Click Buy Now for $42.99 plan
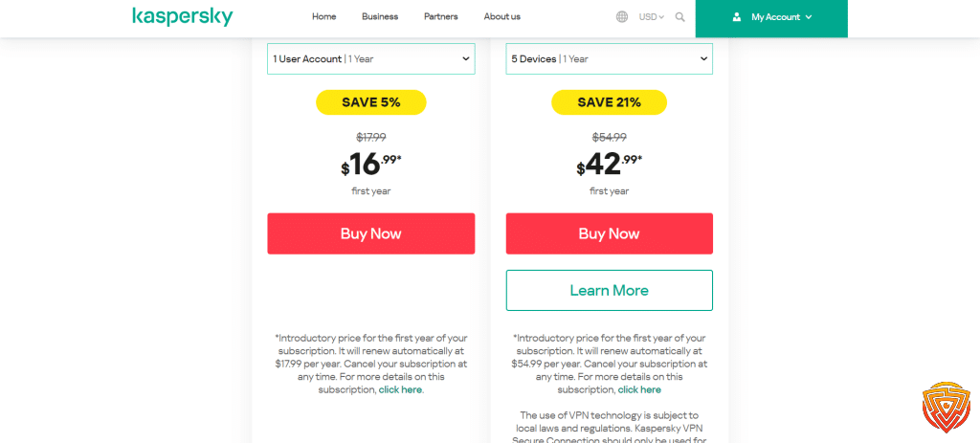Screen dimensions: 980x443 point(610,233)
